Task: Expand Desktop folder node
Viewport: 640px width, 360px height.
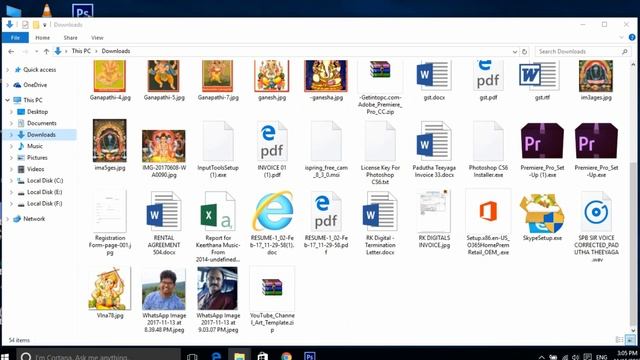Action: 11,111
